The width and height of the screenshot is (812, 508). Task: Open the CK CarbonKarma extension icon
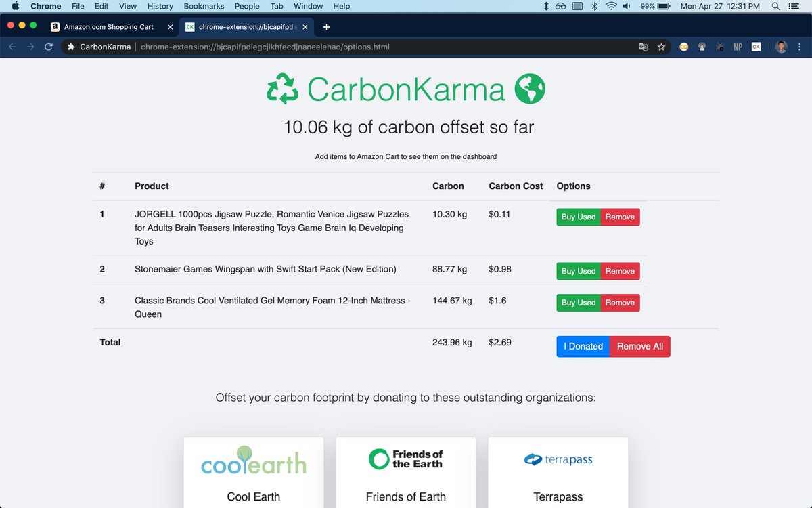[x=756, y=47]
